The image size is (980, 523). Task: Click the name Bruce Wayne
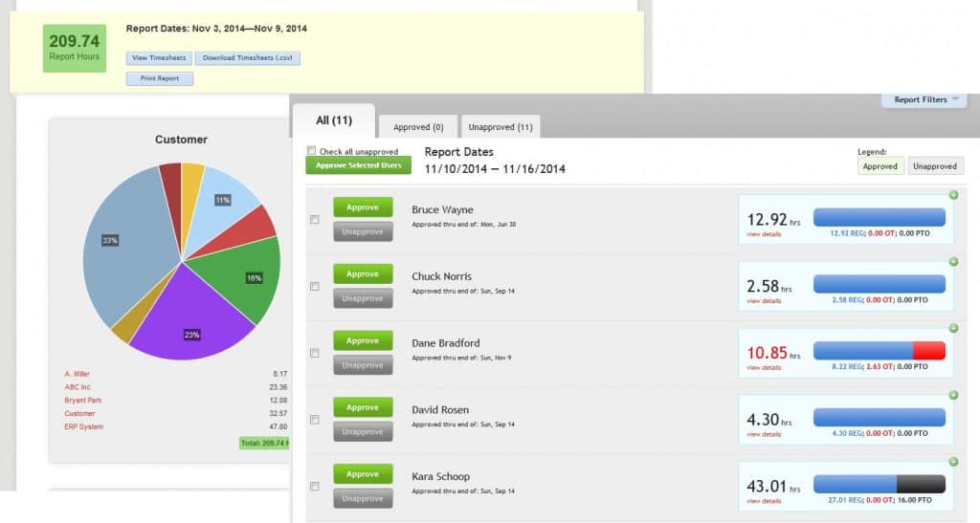442,209
